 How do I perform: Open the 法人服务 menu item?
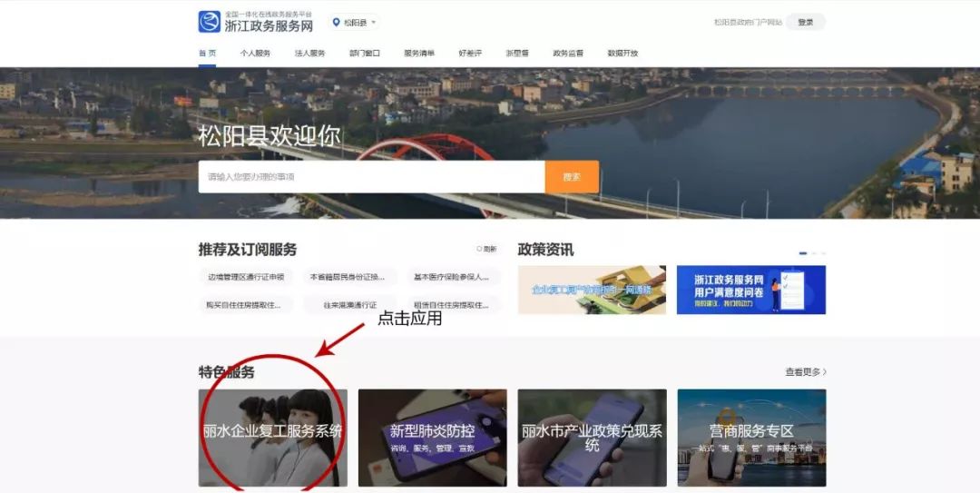[310, 54]
